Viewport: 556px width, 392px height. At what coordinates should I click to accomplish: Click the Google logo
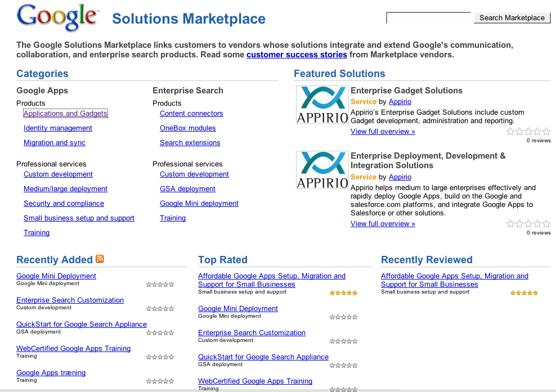click(x=58, y=18)
